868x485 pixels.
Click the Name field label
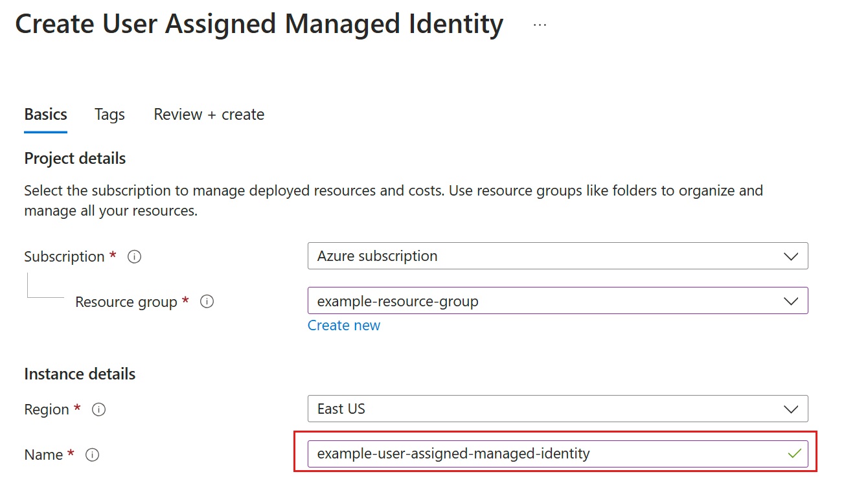(x=43, y=455)
